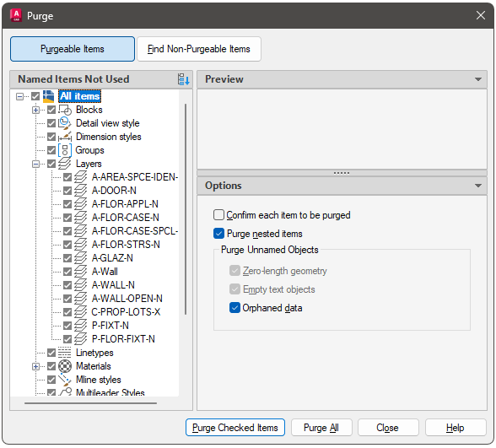
Task: Click the Mline styles icon
Action: click(x=65, y=380)
